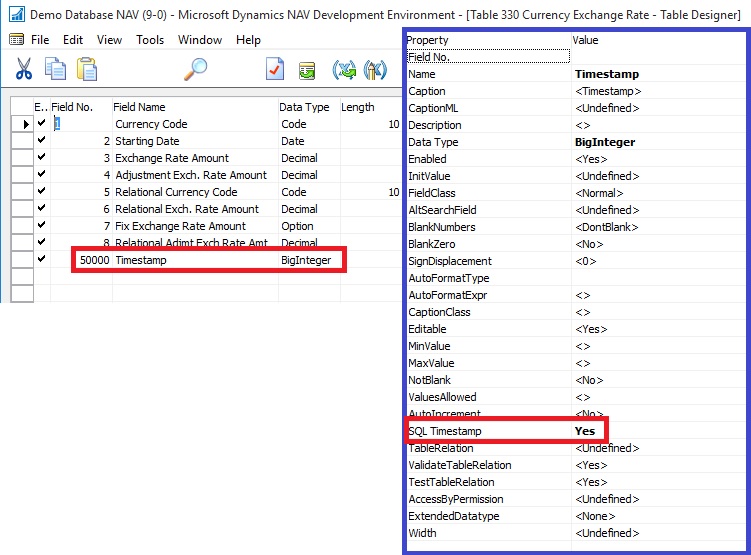Screen dimensions: 751x555
Task: Click the Copy icon in toolbar
Action: pyautogui.click(x=57, y=69)
